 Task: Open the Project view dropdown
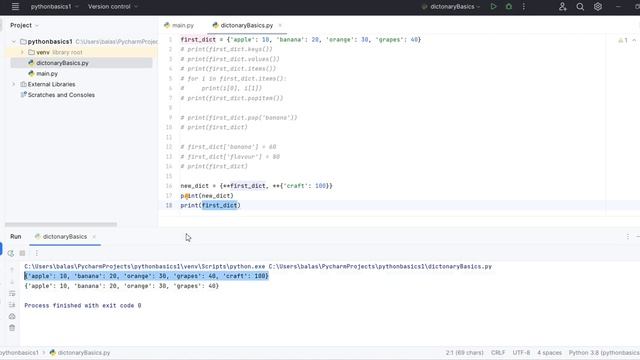24,25
